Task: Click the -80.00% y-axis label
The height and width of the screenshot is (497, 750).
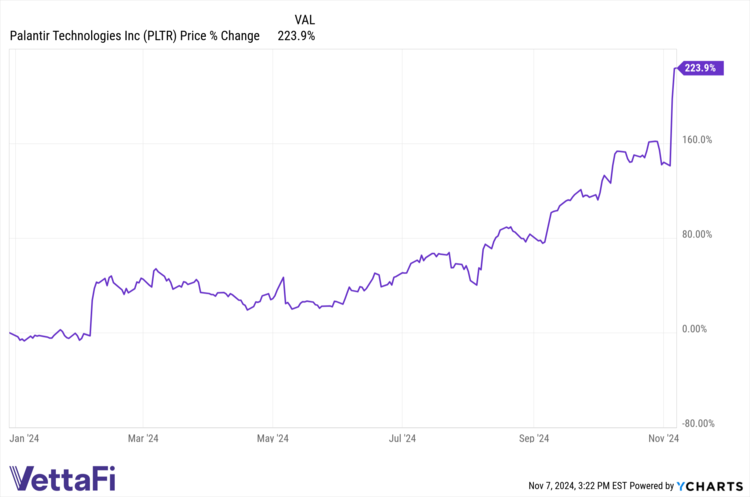Action: click(x=695, y=423)
